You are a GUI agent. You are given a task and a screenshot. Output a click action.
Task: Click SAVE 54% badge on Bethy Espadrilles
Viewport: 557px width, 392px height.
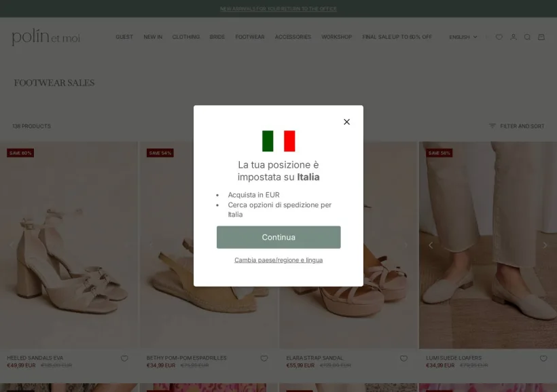click(160, 153)
